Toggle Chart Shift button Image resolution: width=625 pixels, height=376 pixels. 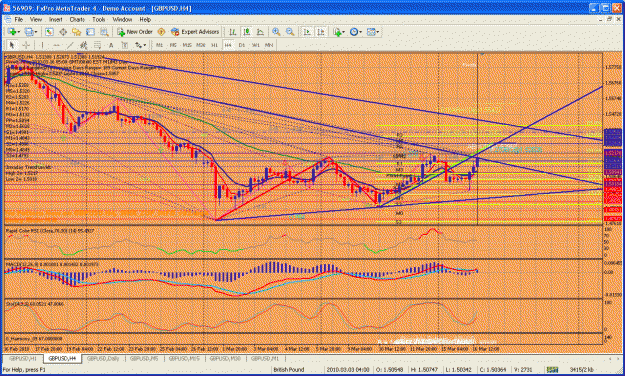321,32
